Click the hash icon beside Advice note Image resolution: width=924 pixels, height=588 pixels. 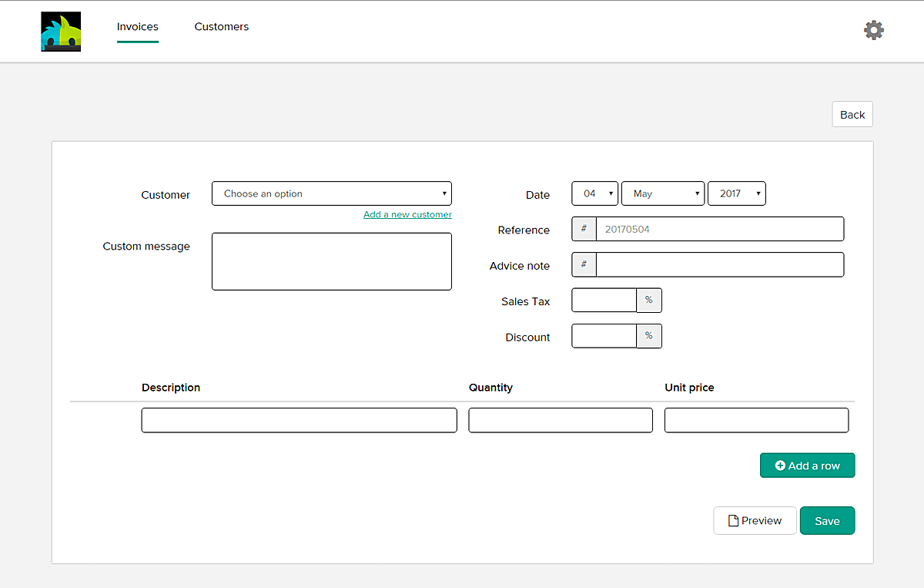tap(584, 264)
